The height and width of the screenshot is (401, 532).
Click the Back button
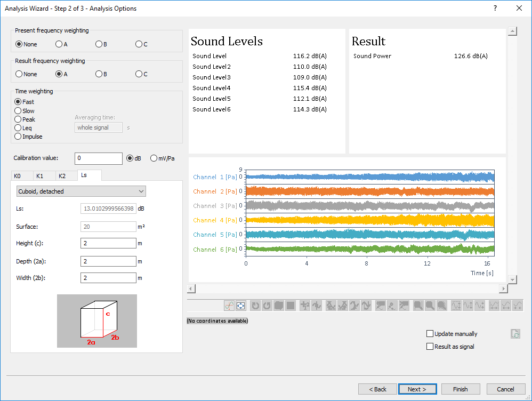pos(377,389)
